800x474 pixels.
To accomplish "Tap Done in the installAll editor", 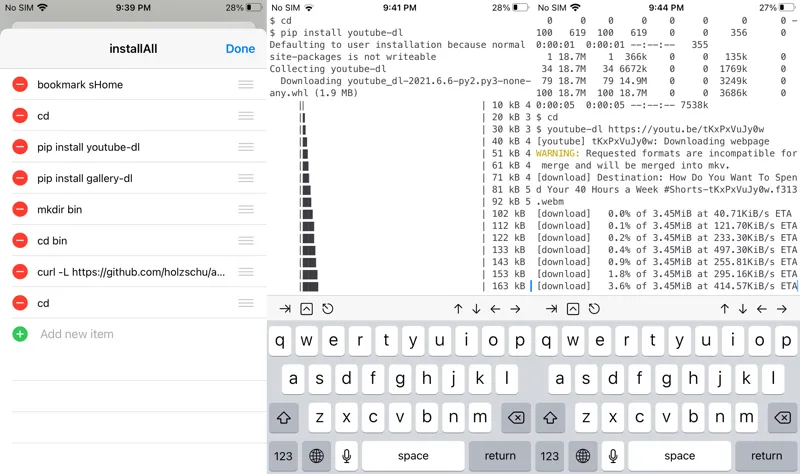I will point(240,48).
